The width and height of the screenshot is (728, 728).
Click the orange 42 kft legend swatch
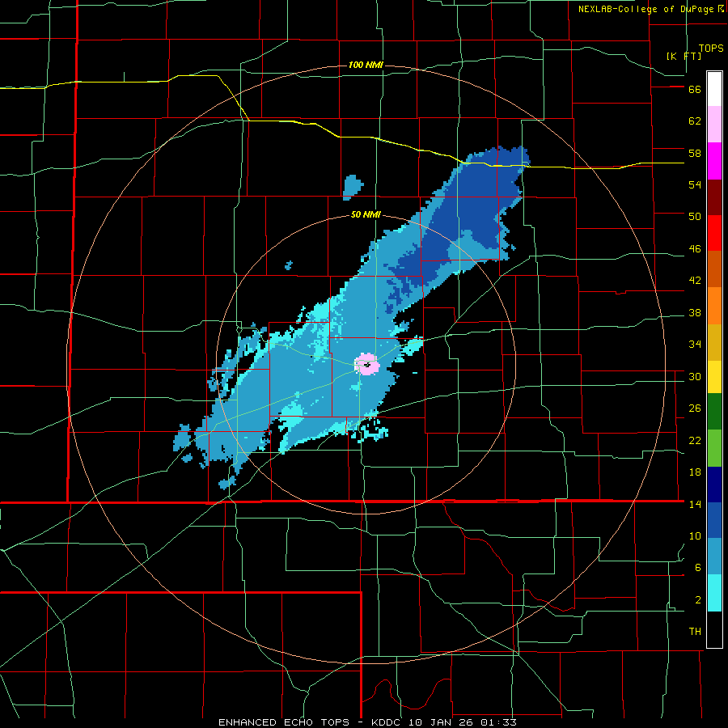coord(714,306)
